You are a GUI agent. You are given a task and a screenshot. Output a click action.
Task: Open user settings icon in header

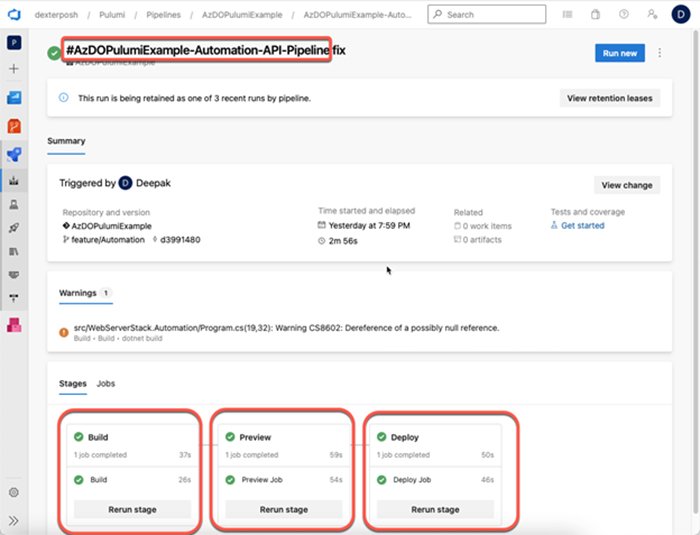[x=652, y=15]
